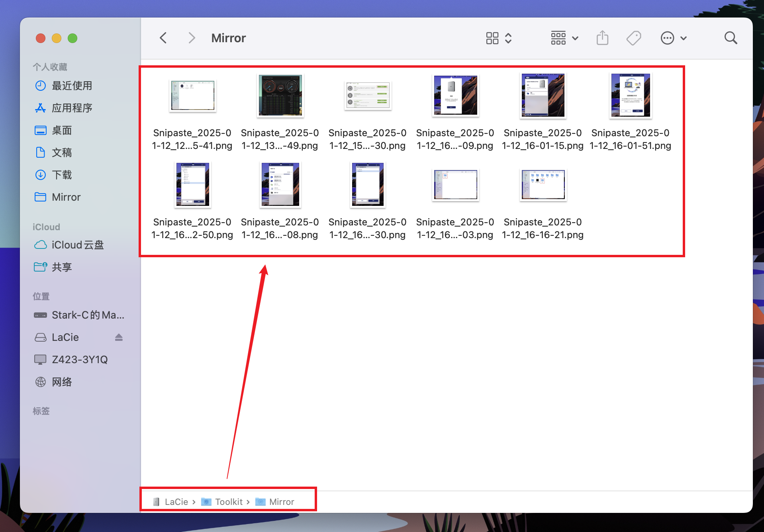
Task: Switch view using the icon grid button
Action: [492, 38]
